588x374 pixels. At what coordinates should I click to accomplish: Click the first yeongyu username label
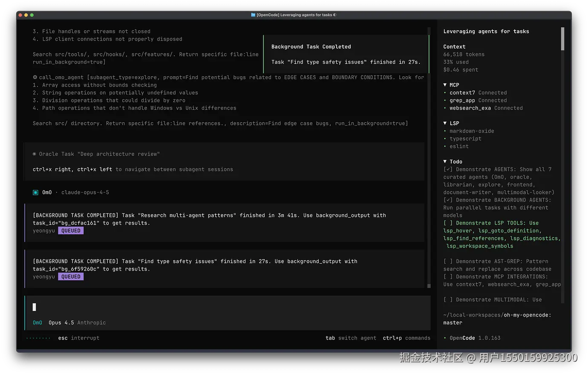[44, 231]
